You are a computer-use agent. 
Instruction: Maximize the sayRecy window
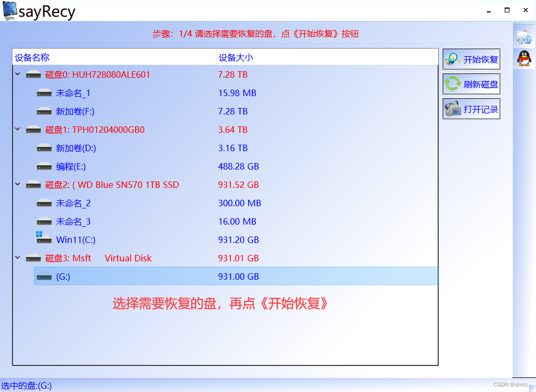tap(507, 10)
